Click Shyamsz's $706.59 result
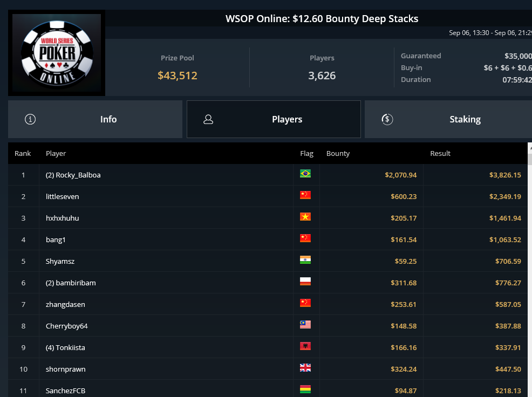 click(x=508, y=261)
